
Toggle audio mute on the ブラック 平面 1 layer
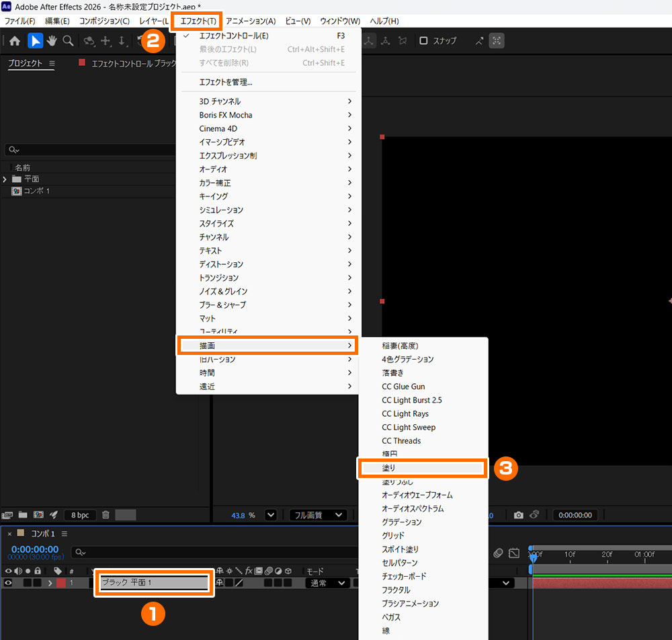pos(17,583)
